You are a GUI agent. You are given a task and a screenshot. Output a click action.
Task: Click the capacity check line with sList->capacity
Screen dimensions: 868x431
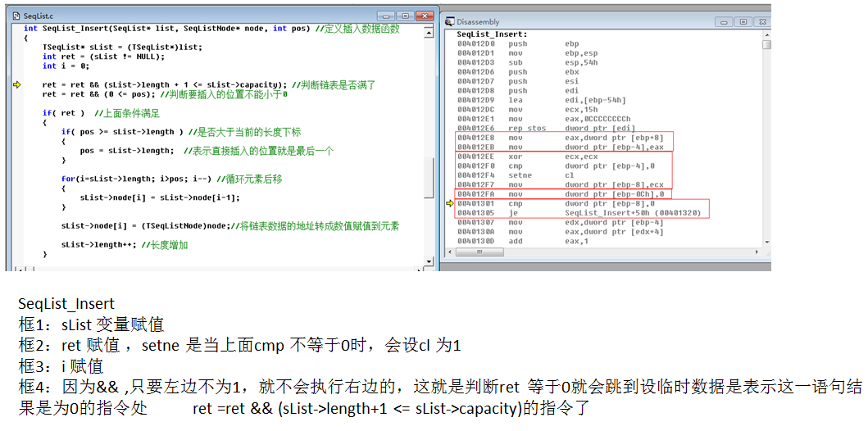click(209, 84)
